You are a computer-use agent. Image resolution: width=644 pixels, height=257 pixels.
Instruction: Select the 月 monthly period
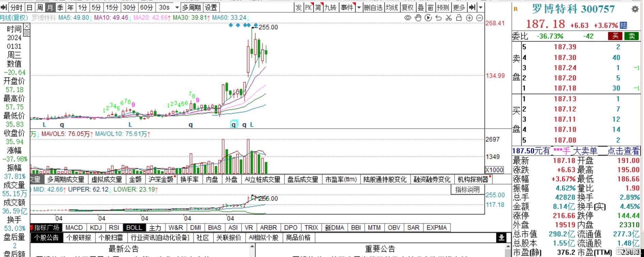click(50, 7)
